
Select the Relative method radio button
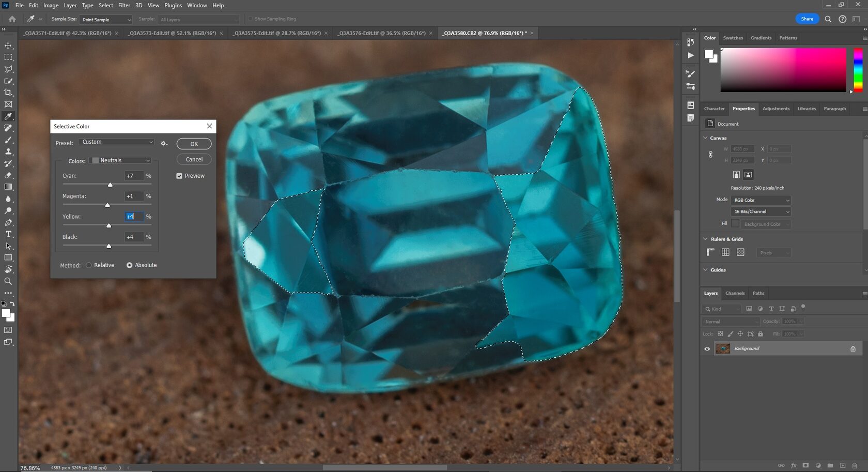88,265
